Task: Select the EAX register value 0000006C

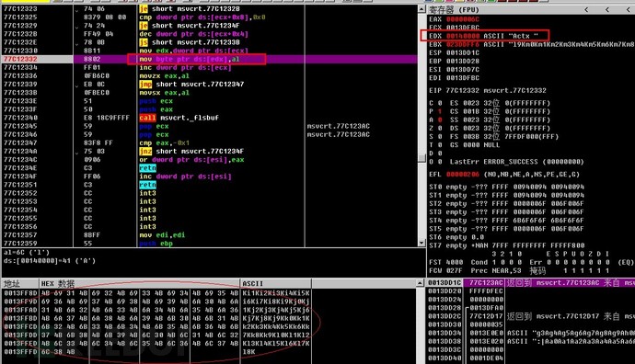Action: tap(463, 19)
